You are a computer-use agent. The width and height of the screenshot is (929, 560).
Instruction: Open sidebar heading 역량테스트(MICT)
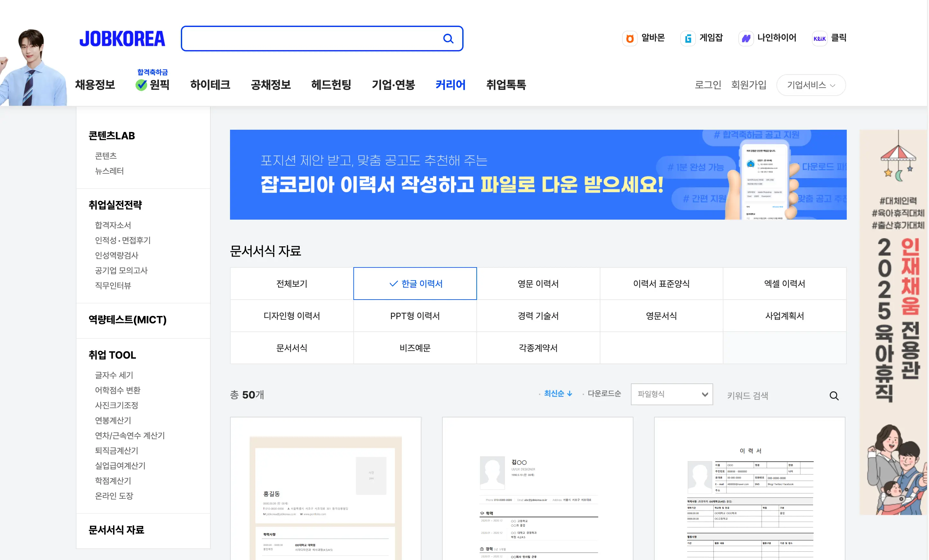click(x=128, y=319)
